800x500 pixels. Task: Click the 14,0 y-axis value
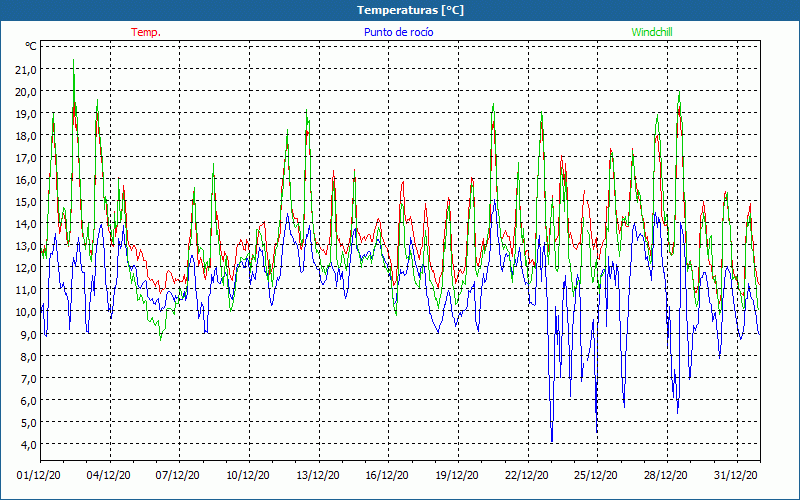click(x=26, y=223)
